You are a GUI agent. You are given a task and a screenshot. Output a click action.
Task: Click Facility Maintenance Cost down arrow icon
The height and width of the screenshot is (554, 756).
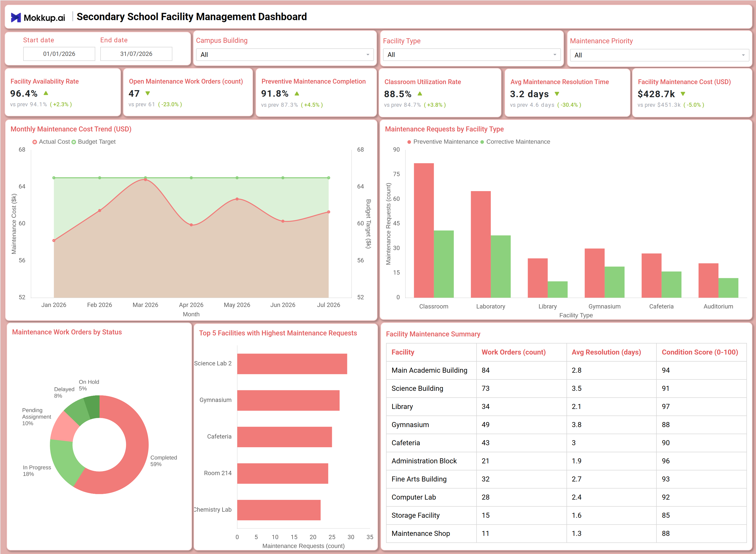[682, 94]
